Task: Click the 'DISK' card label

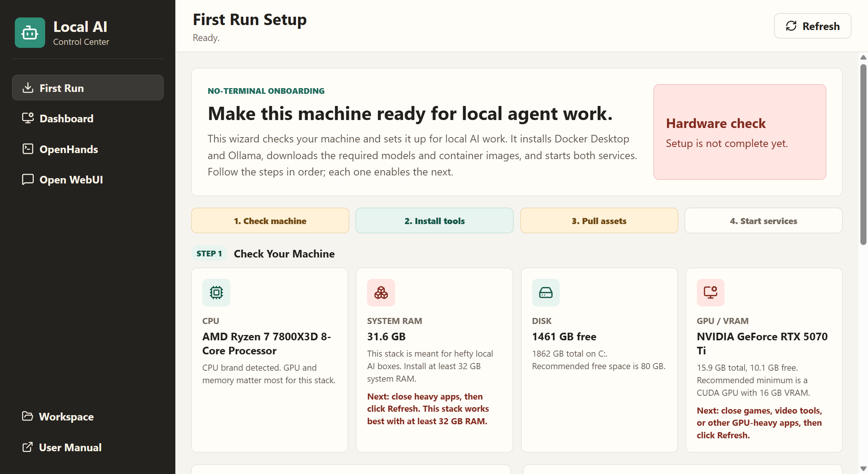Action: click(542, 321)
